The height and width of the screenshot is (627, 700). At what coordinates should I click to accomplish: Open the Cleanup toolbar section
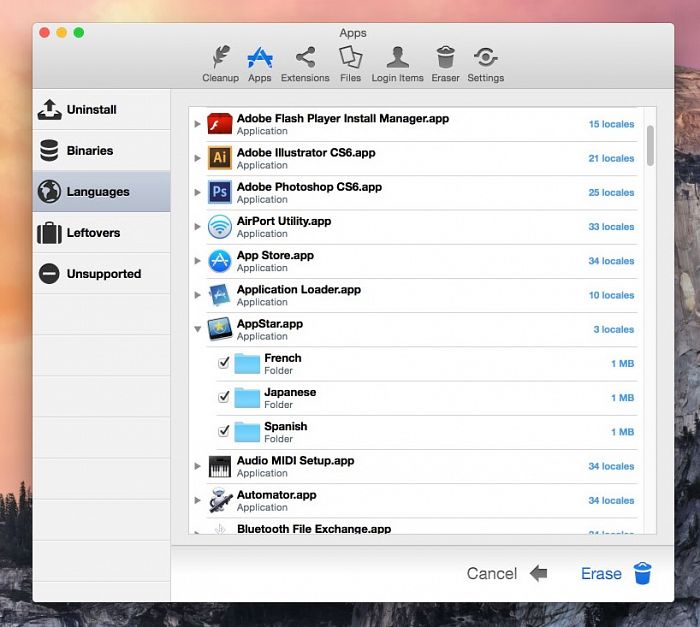(x=220, y=63)
